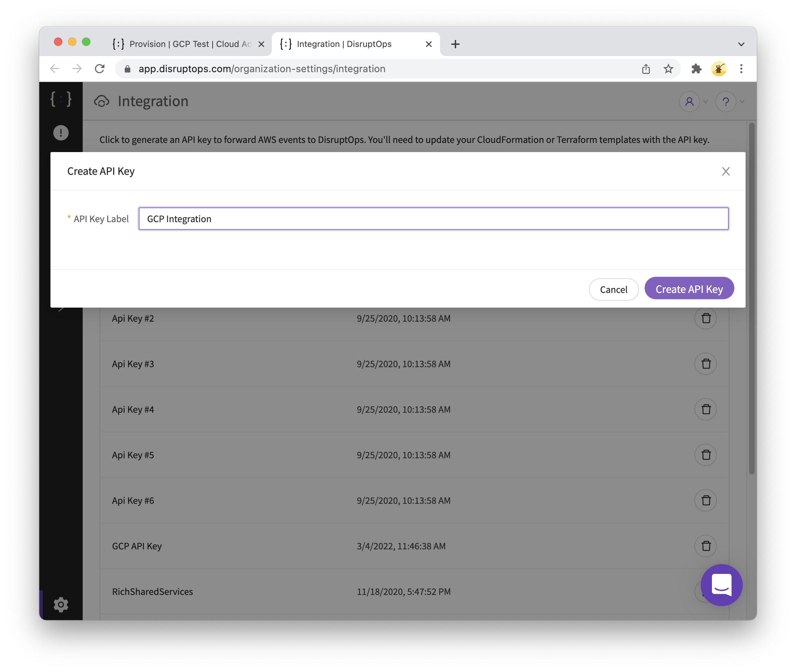This screenshot has height=672, width=796.
Task: Cancel the Create API Key dialog
Action: point(613,289)
